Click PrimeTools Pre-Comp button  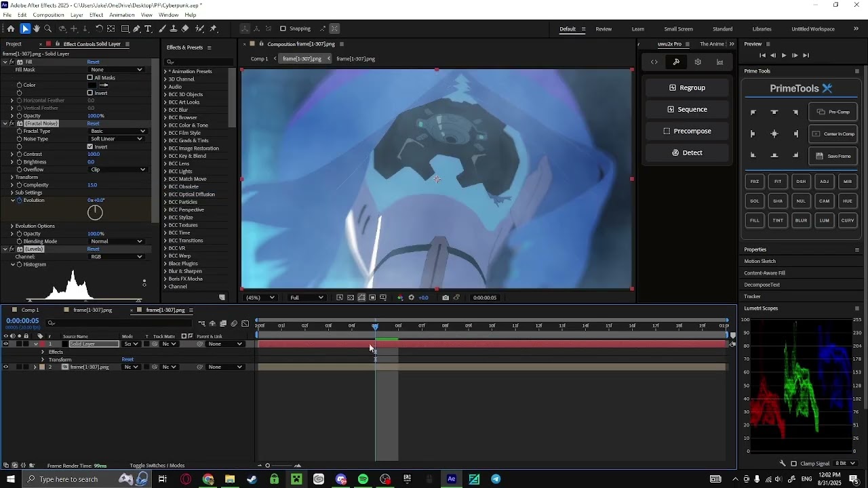tap(834, 112)
